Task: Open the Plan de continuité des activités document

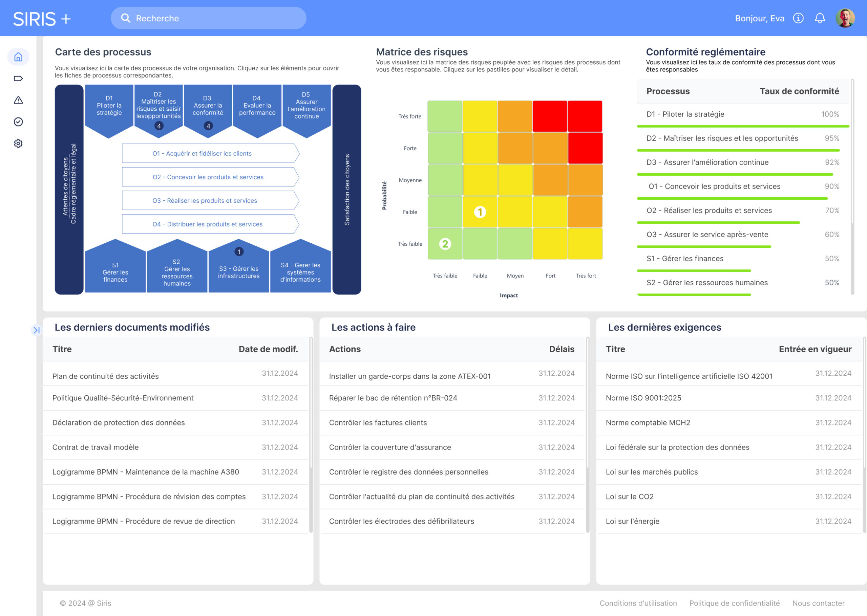Action: tap(105, 376)
